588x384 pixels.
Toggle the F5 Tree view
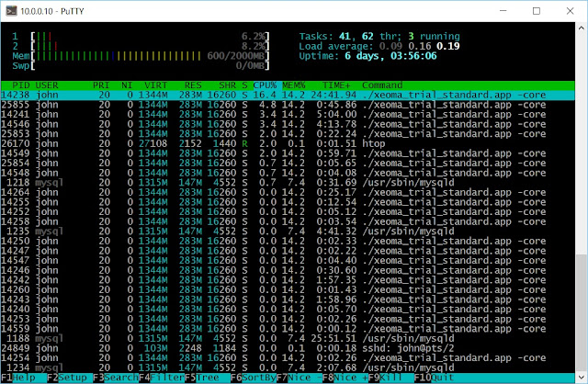pyautogui.click(x=202, y=378)
